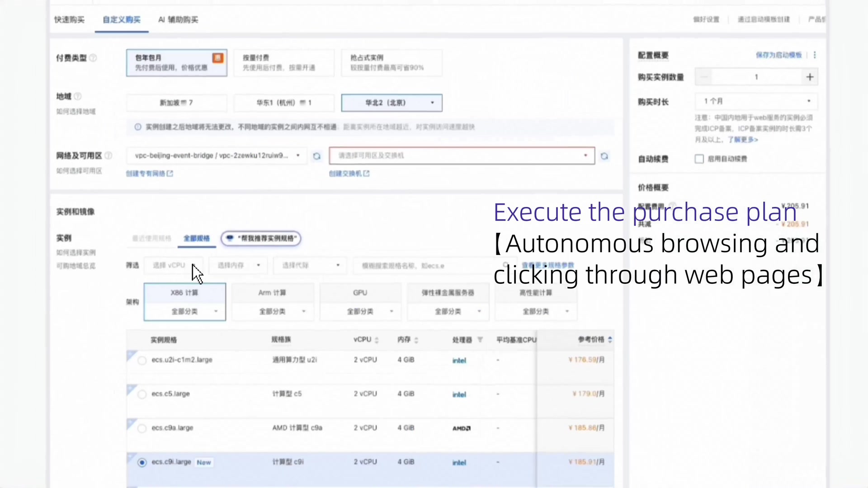868x488 pixels.
Task: Select the ecs.c5.large instance radio button
Action: pos(142,394)
